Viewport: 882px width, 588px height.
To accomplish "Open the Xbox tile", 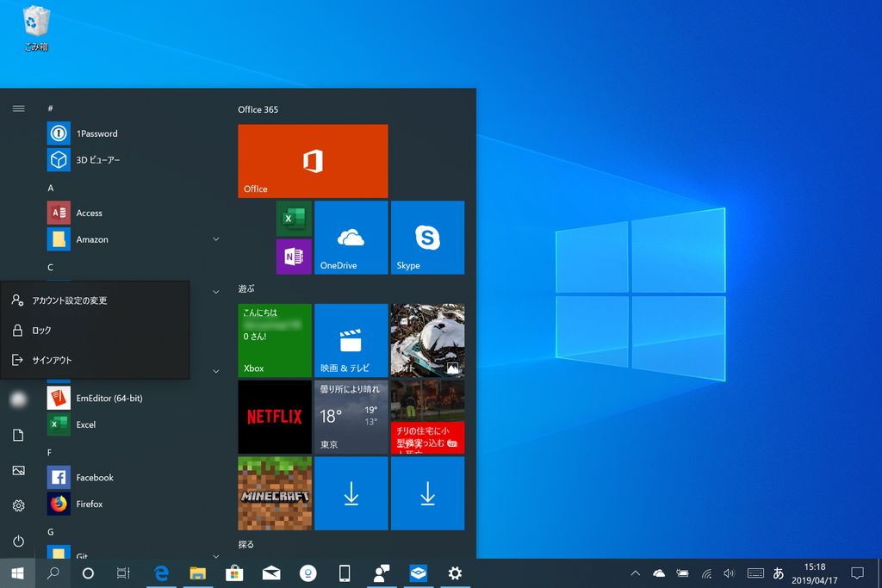I will (275, 340).
